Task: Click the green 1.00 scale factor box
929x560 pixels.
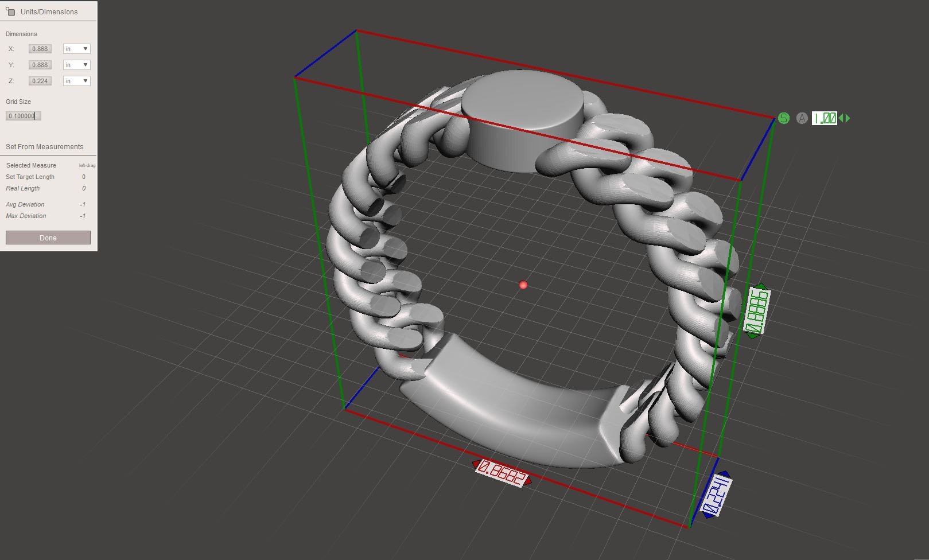Action: coord(825,118)
